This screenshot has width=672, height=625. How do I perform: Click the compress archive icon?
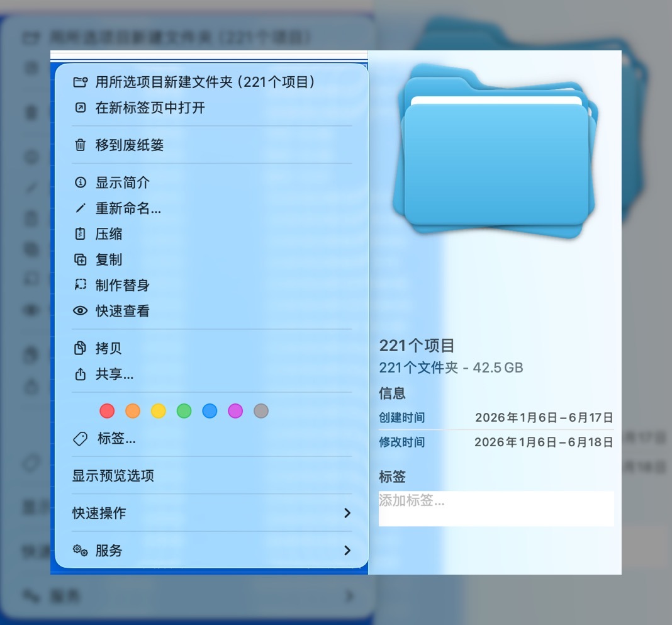(x=80, y=234)
